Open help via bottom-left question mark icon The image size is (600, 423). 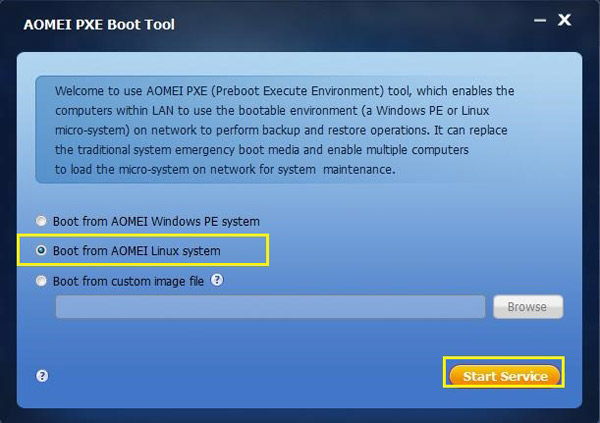tap(42, 376)
